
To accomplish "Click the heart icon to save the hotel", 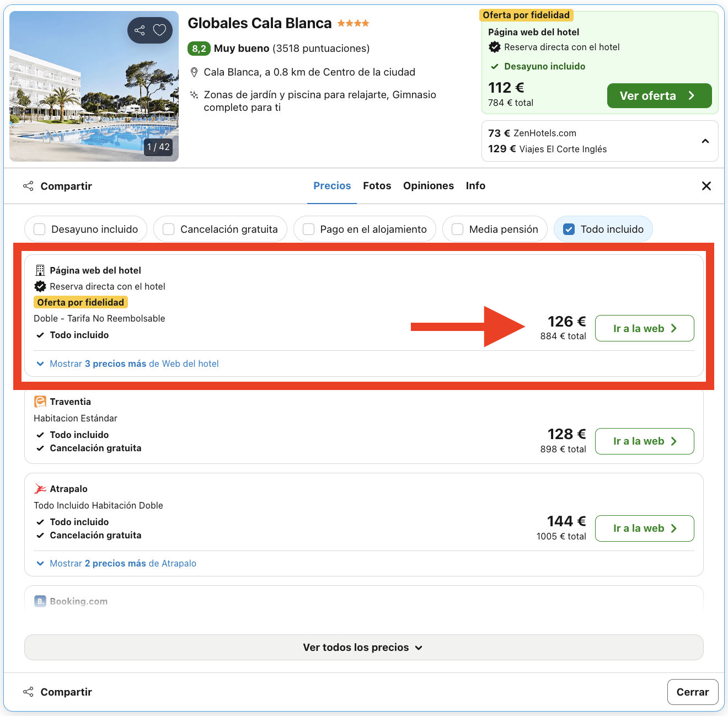I will click(160, 30).
